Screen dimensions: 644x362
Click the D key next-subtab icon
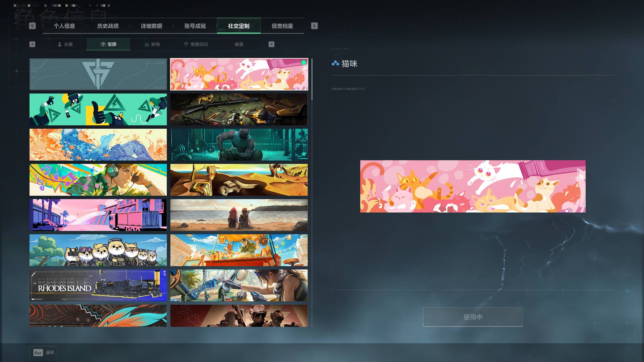(271, 44)
